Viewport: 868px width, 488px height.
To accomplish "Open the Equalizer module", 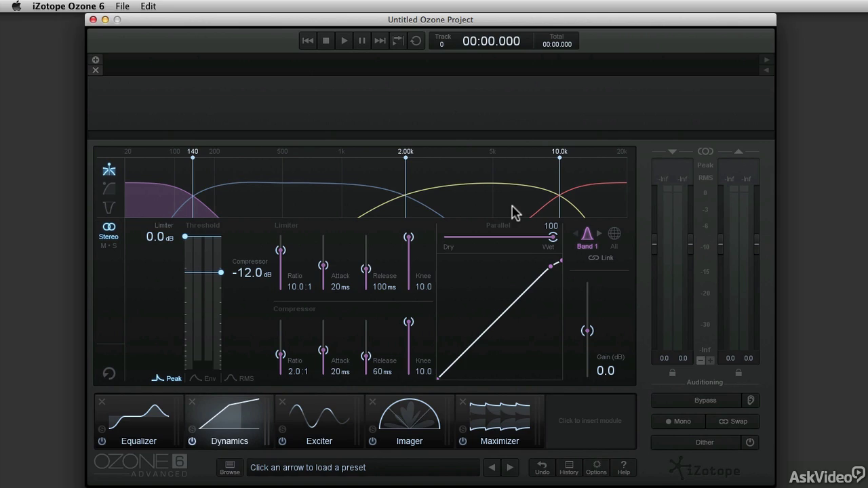I will pos(139,421).
